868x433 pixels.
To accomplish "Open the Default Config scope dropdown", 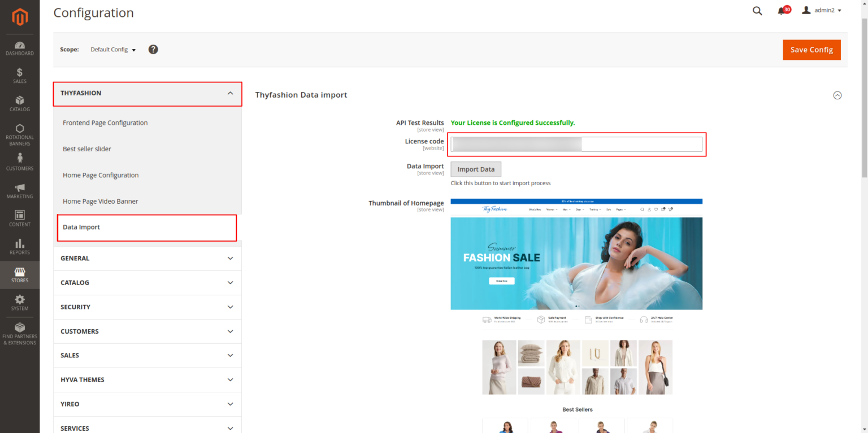I will tap(113, 50).
